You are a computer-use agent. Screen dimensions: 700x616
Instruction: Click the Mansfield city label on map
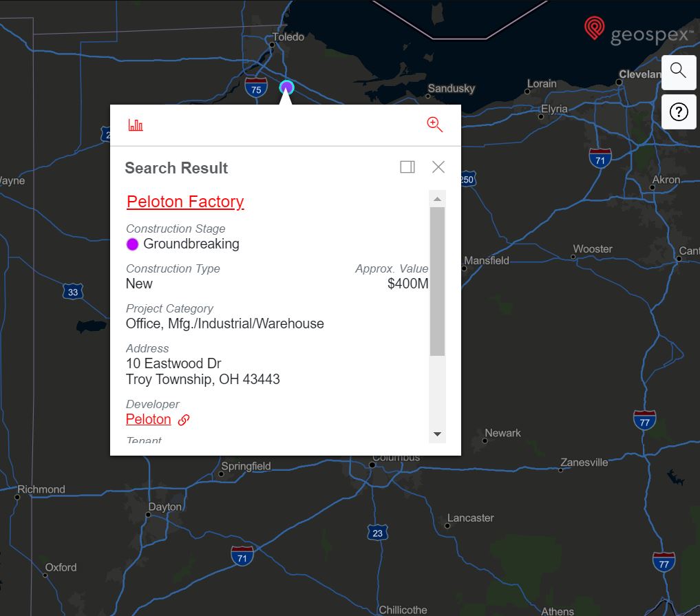click(x=487, y=261)
